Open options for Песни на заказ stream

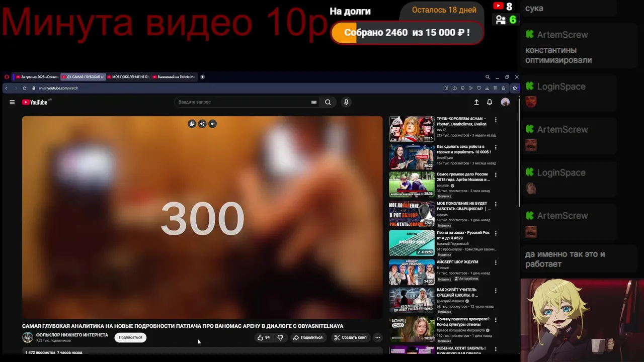point(496,234)
